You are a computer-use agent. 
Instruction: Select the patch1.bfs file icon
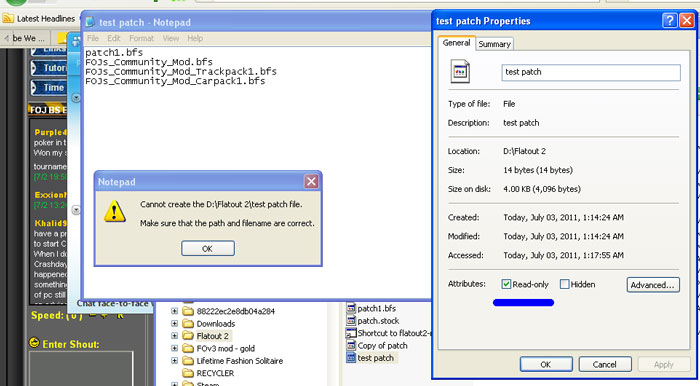click(351, 308)
